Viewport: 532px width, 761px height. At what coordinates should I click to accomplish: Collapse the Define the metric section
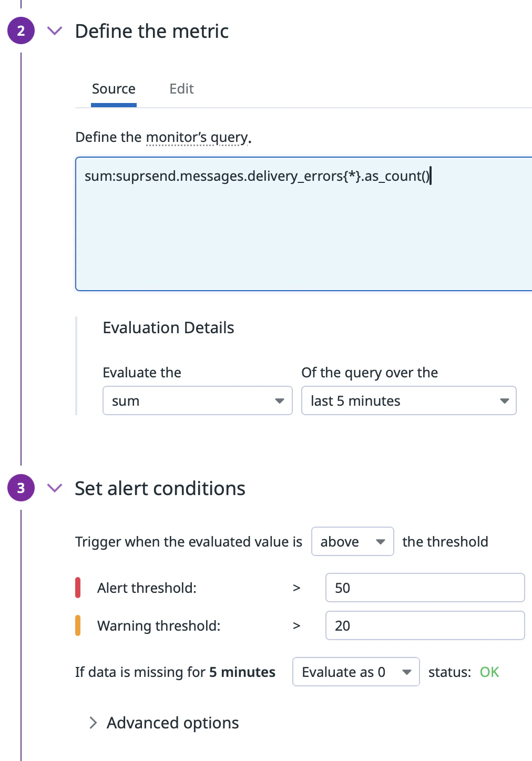(x=55, y=30)
